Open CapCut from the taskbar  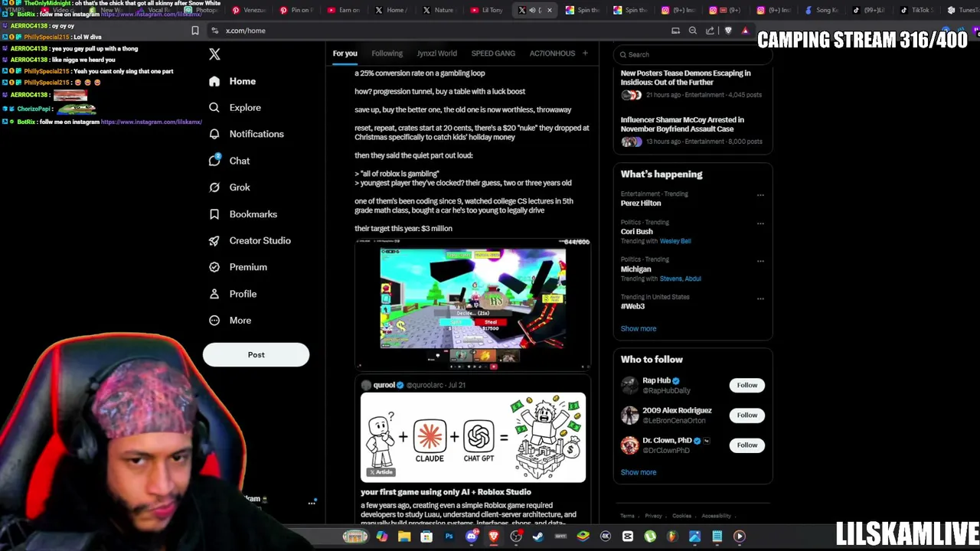628,536
